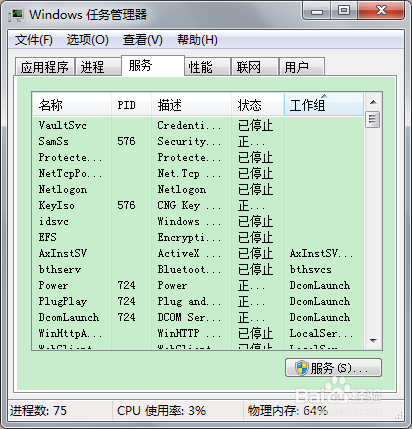Click the Encrypti... description cell
This screenshot has height=429, width=412.
point(189,237)
